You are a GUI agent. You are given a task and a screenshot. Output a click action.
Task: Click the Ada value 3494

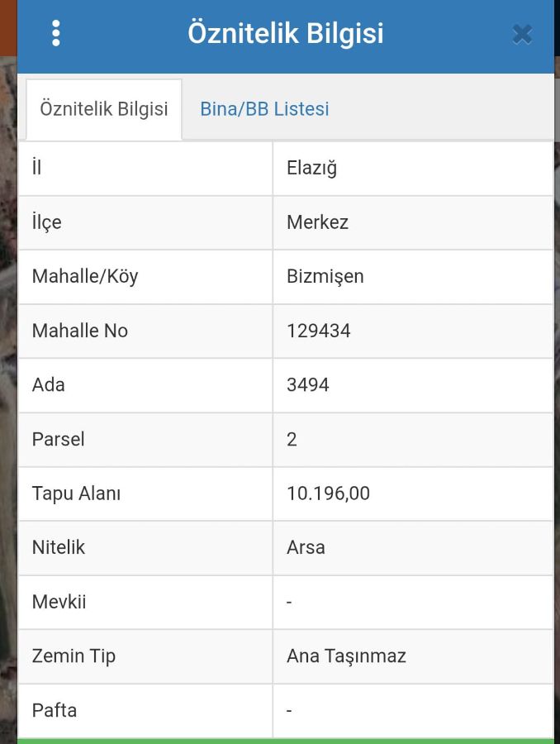pos(308,384)
